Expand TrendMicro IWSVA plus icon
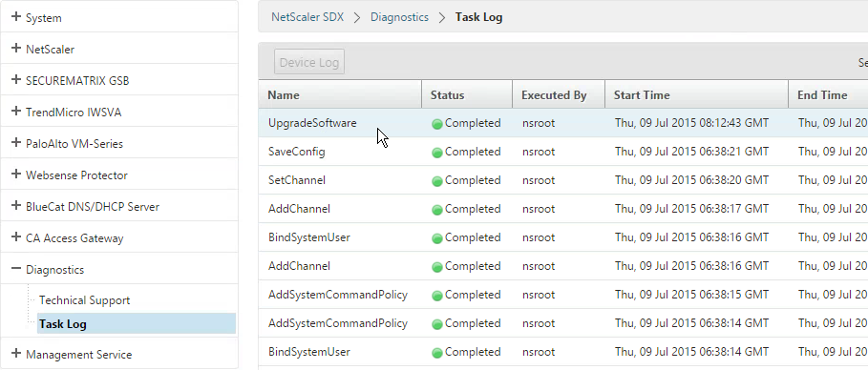 (16, 112)
